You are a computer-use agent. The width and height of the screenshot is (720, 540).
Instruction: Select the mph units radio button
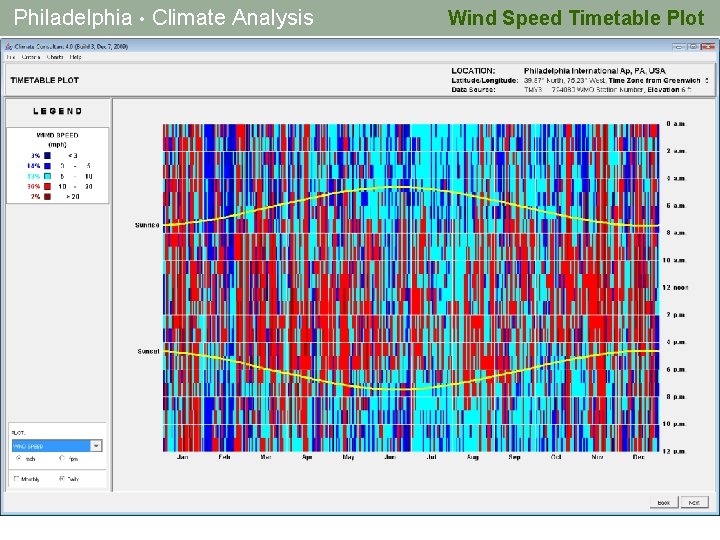[19, 458]
